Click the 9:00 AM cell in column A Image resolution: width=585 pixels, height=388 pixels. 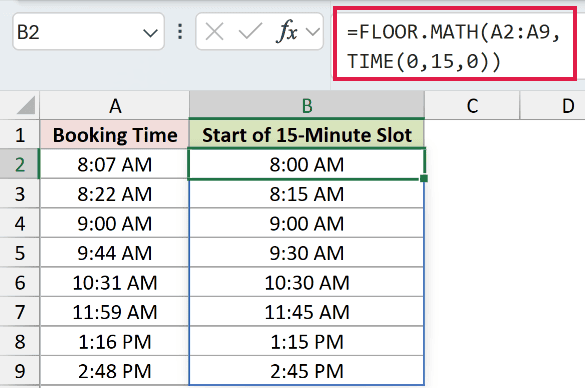coord(115,223)
